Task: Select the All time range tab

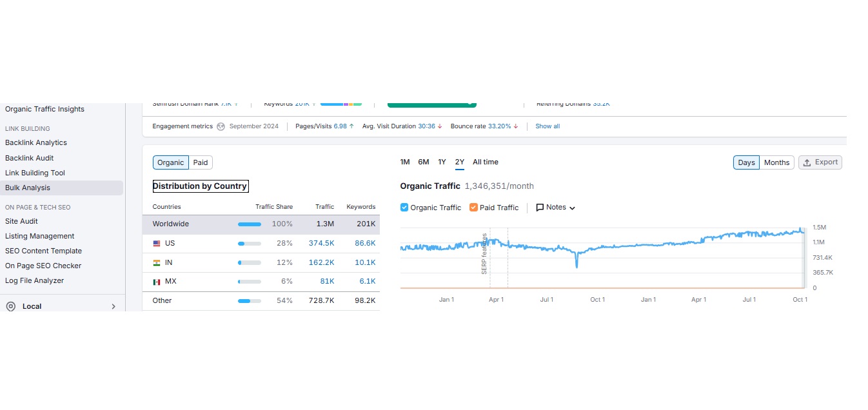Action: (486, 162)
